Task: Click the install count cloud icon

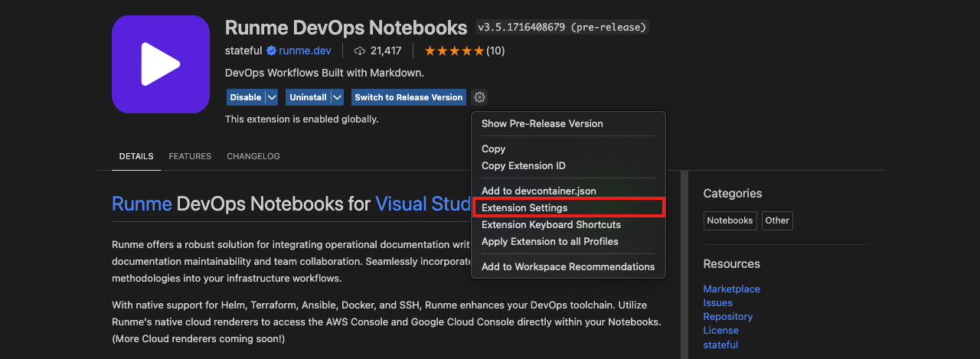Action: click(x=360, y=51)
